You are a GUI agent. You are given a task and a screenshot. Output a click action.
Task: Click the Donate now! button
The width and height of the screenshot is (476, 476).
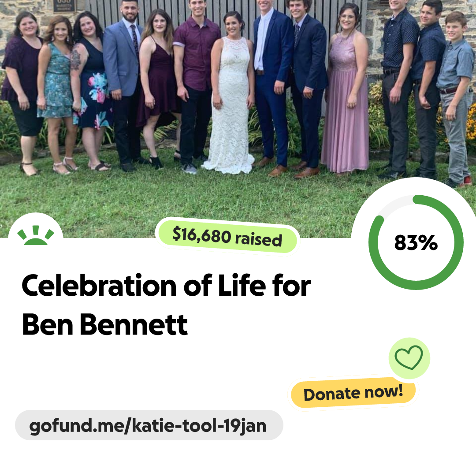pyautogui.click(x=353, y=393)
